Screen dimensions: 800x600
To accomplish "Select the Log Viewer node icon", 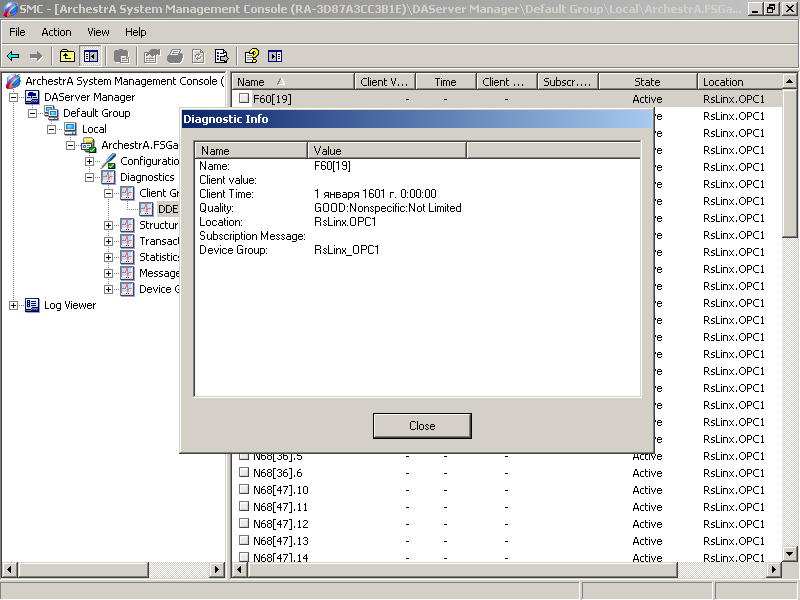I will (x=32, y=305).
